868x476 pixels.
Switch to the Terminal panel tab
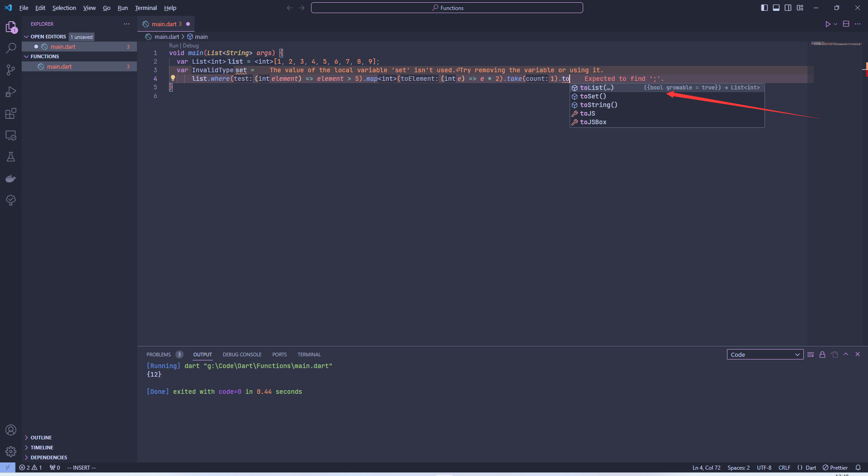[309, 355]
